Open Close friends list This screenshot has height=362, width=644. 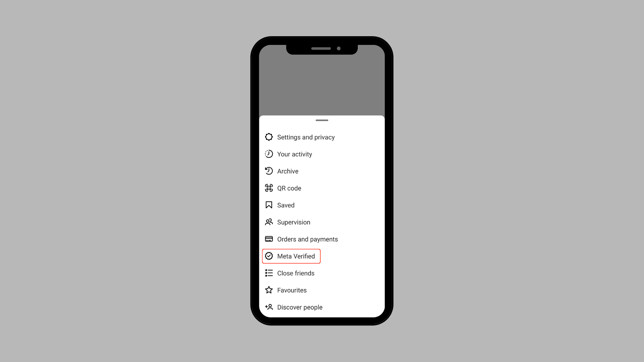[x=296, y=273]
